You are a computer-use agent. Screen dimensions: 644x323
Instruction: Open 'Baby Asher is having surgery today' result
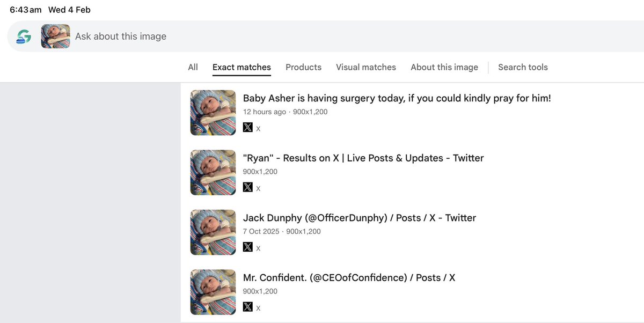tap(397, 98)
